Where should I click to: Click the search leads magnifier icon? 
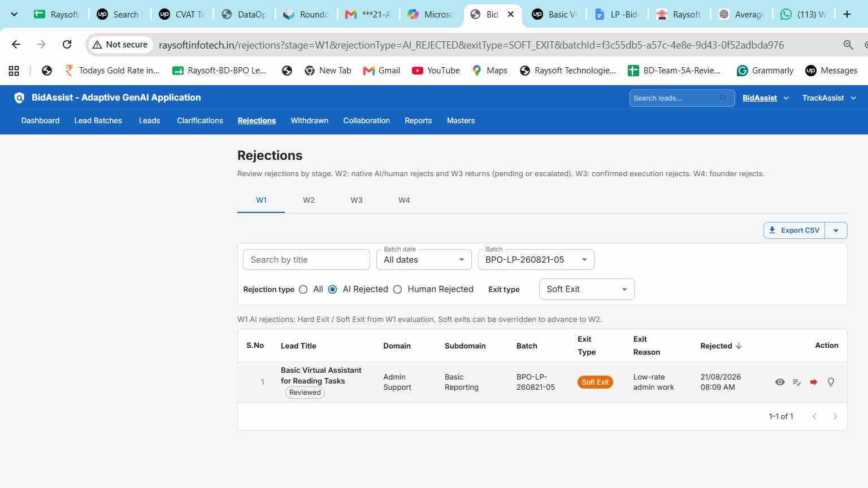tap(723, 98)
